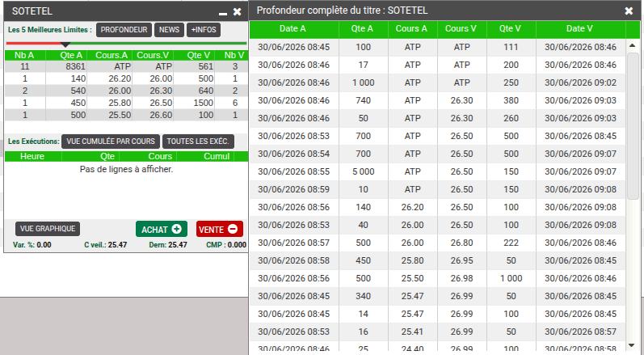Sort by Date V column header

(x=581, y=29)
